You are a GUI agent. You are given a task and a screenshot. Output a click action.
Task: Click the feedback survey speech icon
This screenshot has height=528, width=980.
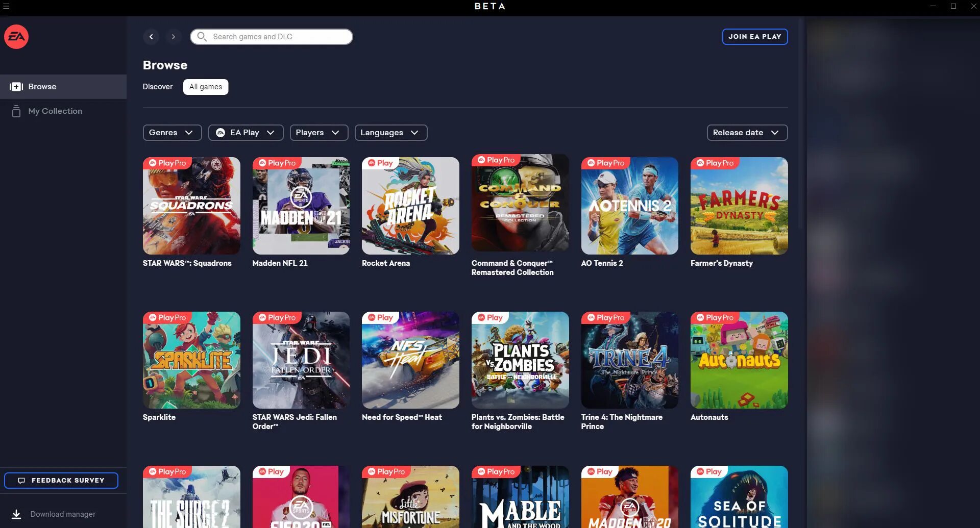coord(21,481)
